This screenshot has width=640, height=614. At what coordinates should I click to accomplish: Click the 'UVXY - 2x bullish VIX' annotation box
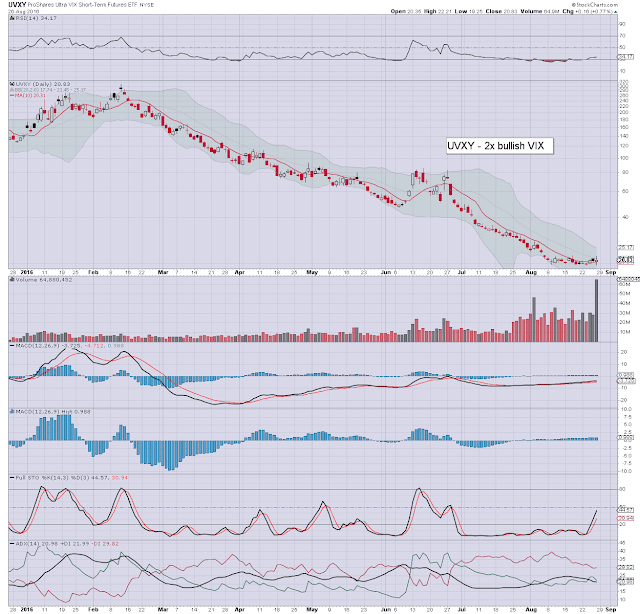500,146
